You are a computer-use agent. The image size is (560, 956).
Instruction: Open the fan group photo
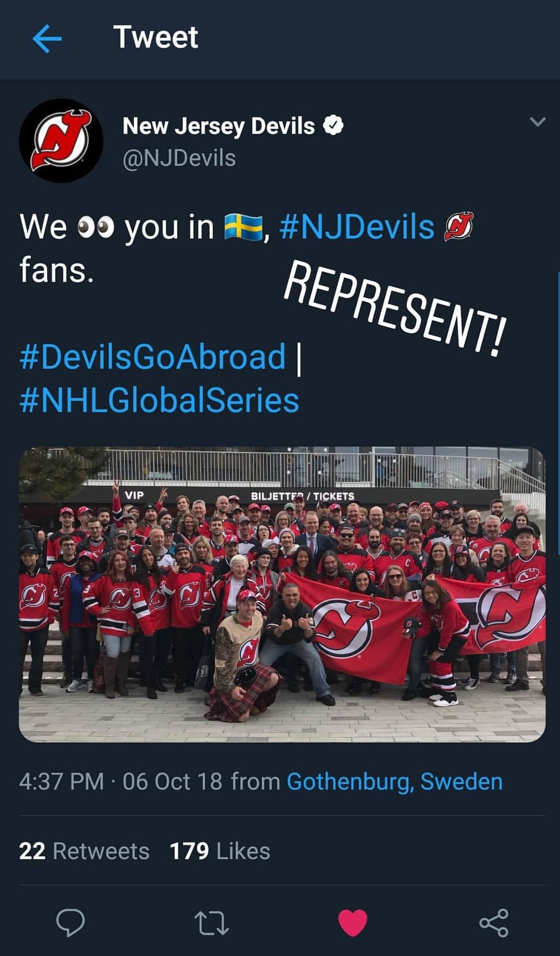[x=282, y=594]
